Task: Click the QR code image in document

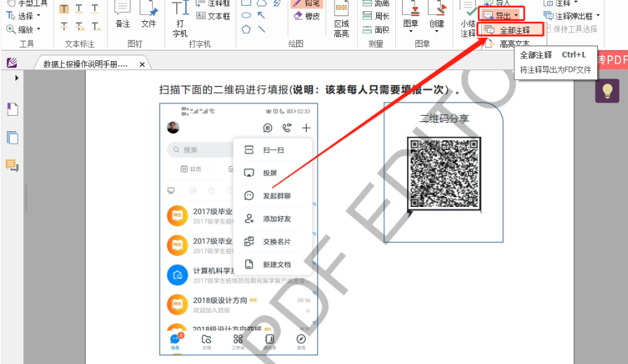Action: click(443, 173)
